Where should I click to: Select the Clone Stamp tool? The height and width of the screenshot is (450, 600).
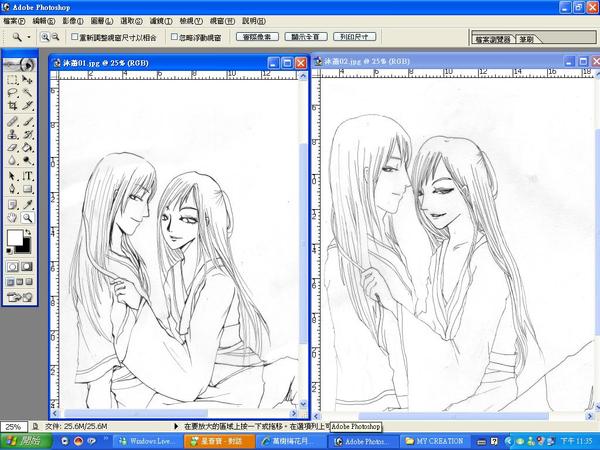click(12, 135)
